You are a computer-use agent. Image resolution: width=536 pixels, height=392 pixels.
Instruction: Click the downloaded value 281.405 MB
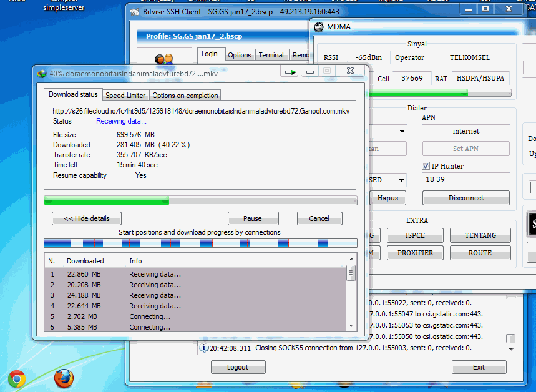pos(135,145)
